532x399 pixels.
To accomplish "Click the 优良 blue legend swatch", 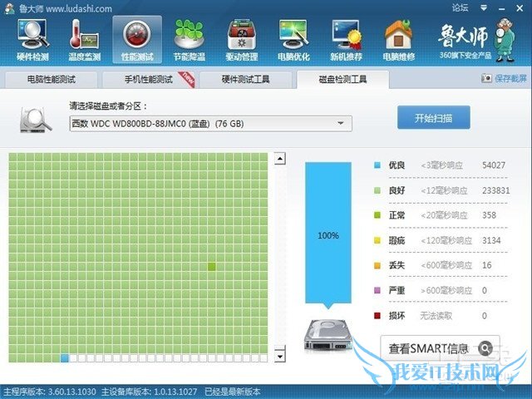I will (377, 165).
